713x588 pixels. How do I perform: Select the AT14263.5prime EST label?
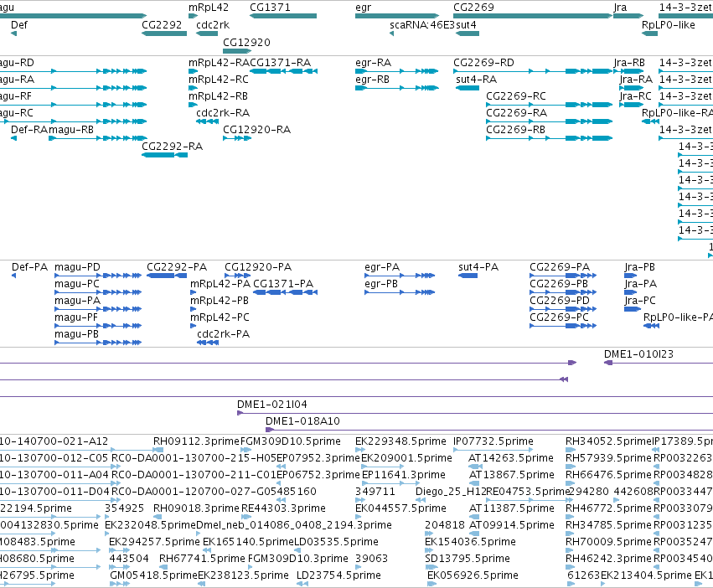(x=511, y=458)
